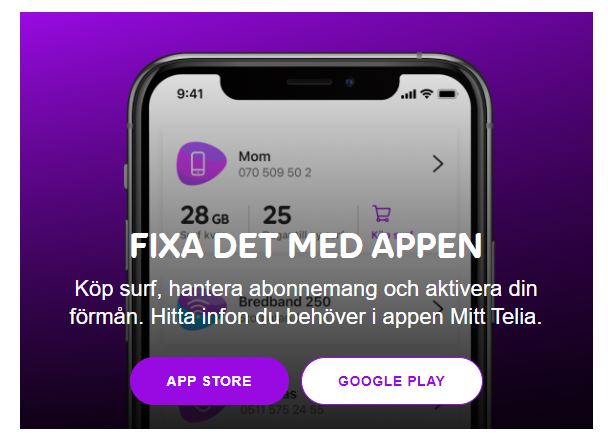Image resolution: width=608 pixels, height=445 pixels.
Task: Select the phone front camera dot
Action: pos(349,82)
